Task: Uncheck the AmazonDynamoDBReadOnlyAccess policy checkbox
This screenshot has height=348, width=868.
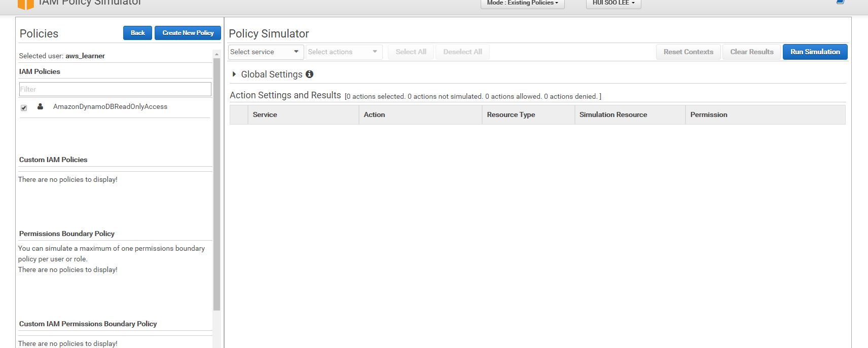Action: click(x=24, y=108)
